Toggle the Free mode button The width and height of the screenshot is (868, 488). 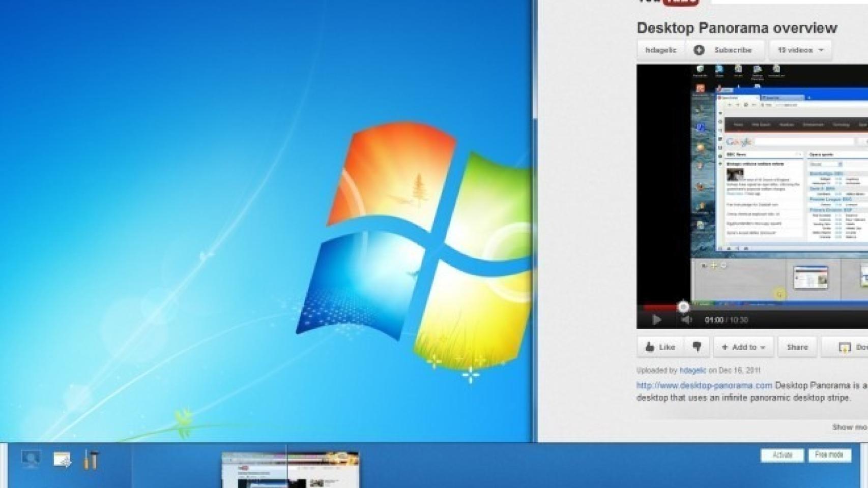829,455
